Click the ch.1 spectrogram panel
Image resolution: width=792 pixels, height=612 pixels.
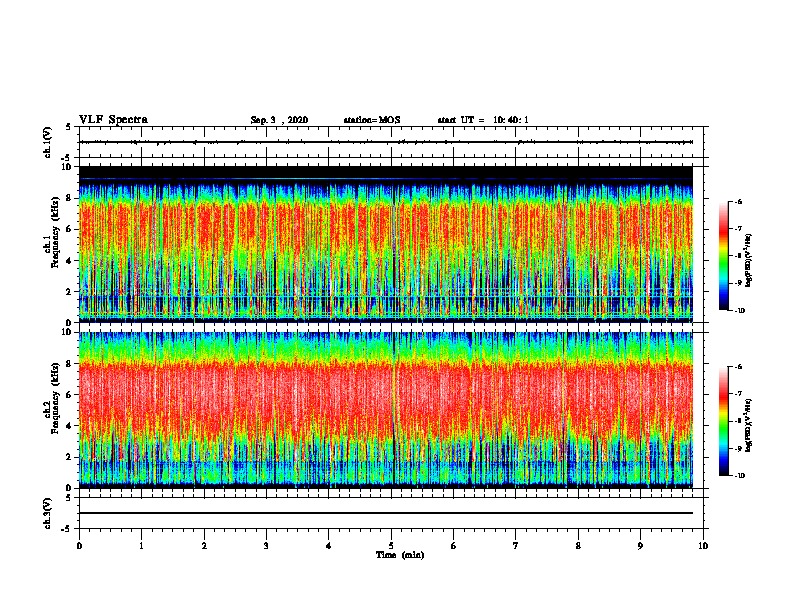(386, 244)
